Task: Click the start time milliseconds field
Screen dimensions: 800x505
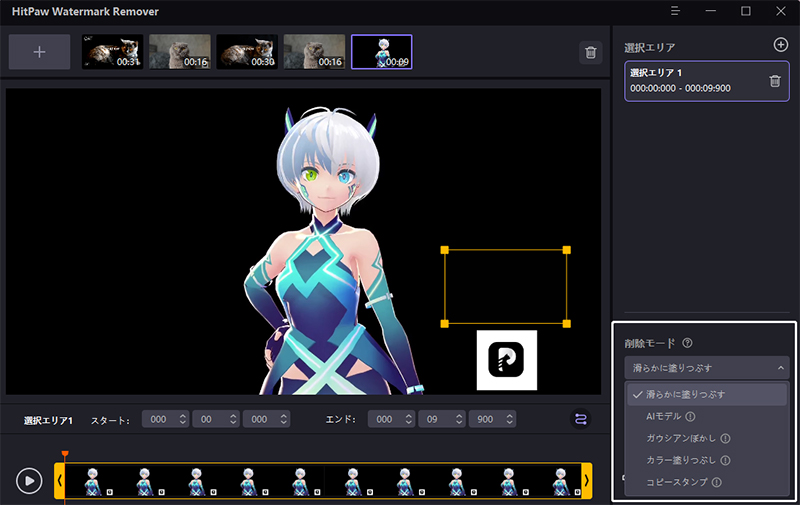Action: 258,420
